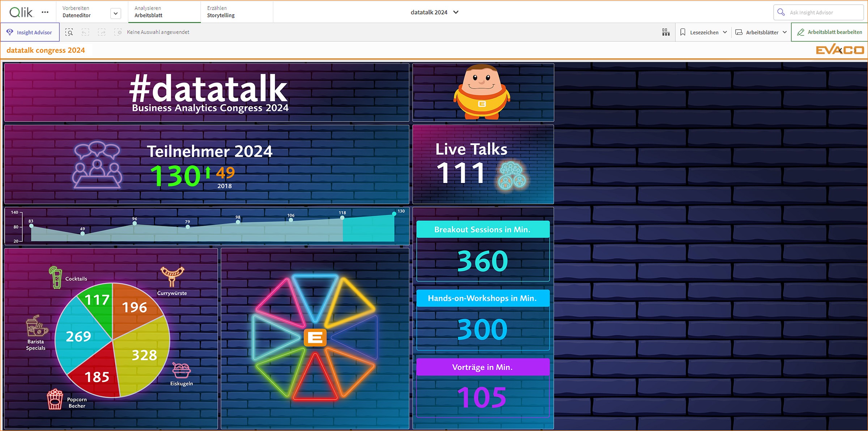Click the Live Talks value 111
868x431 pixels.
461,173
